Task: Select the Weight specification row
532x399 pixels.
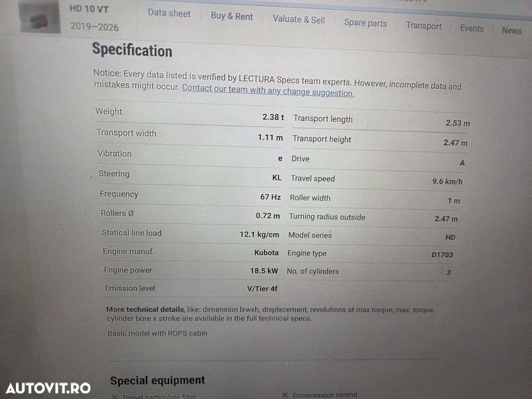Action: tap(189, 114)
